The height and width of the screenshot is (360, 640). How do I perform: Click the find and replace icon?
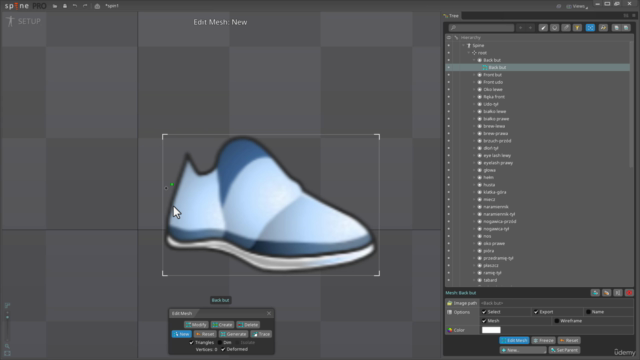603,28
